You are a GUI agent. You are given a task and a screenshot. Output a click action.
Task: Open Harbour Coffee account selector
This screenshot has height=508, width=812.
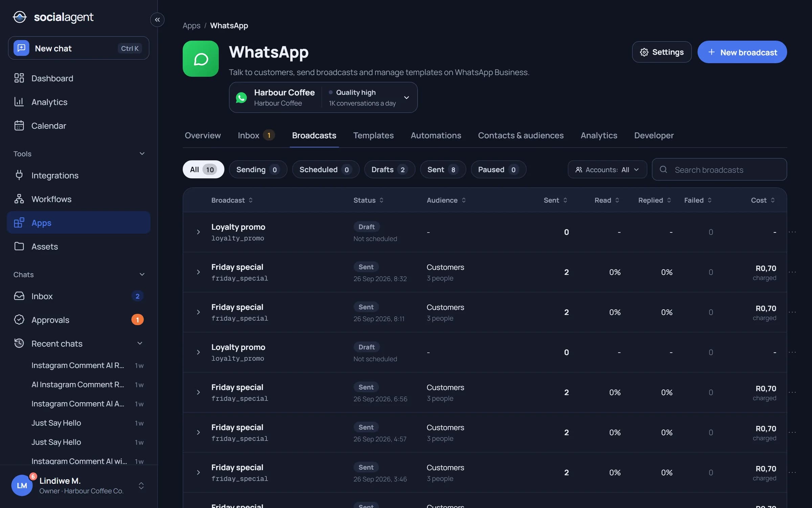point(323,98)
